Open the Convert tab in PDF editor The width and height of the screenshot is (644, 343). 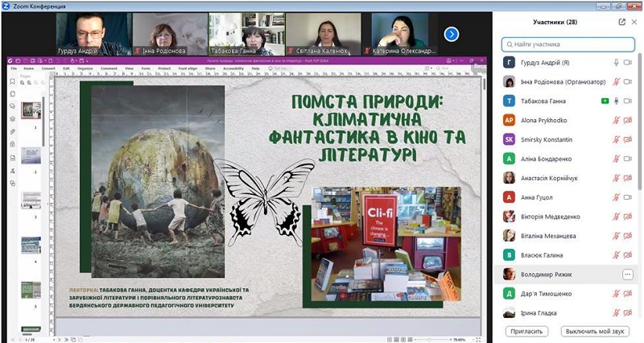pyautogui.click(x=48, y=68)
